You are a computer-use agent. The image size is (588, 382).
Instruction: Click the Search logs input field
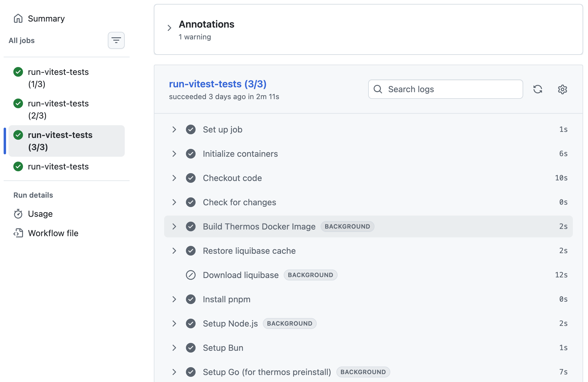click(x=446, y=89)
